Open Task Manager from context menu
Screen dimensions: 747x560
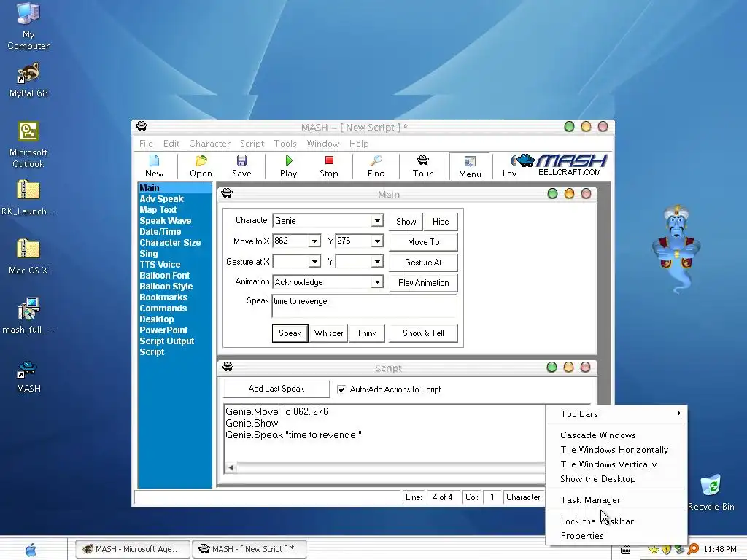[616, 500]
